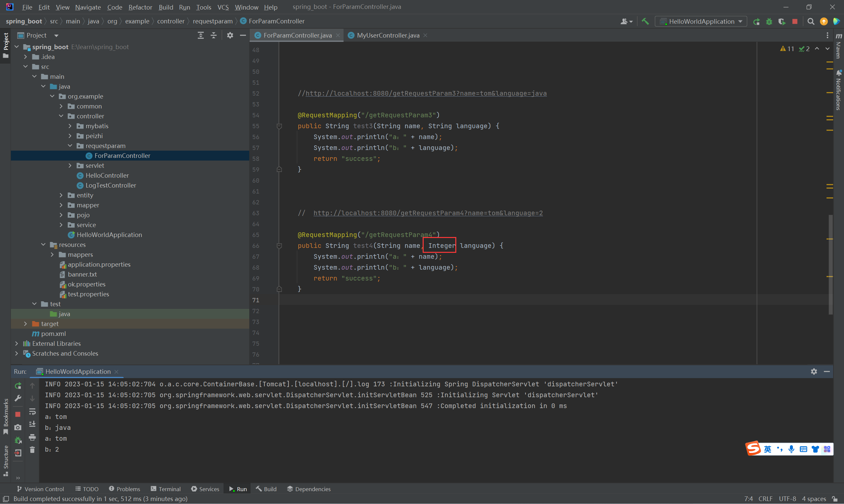Collapse the requestparam folder node
Screen dimensions: 844x504
point(70,146)
